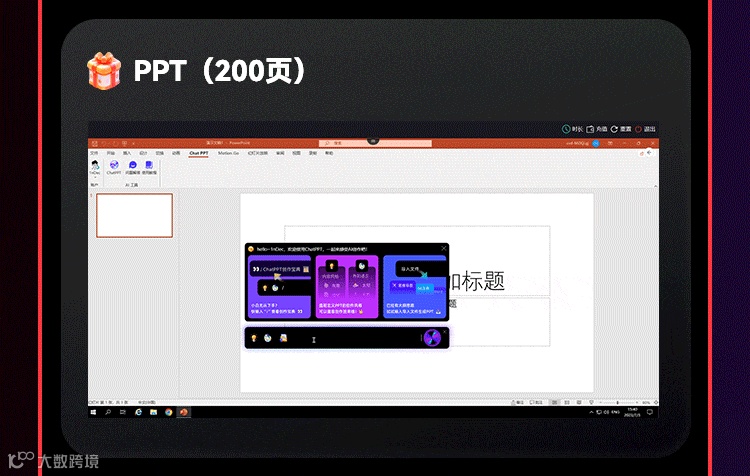Switch to the Motion Go ribbon tab
This screenshot has height=476, width=750.
[x=228, y=153]
